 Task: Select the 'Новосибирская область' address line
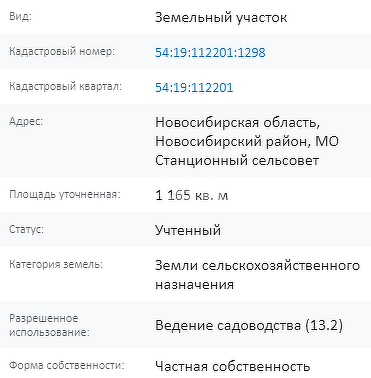click(237, 123)
